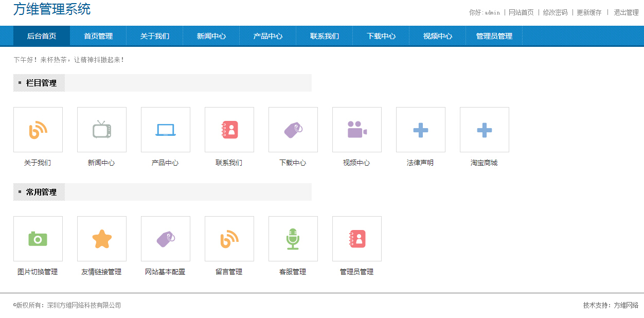Open the 联系我们 navigation menu item
The height and width of the screenshot is (318, 644).
pos(325,36)
